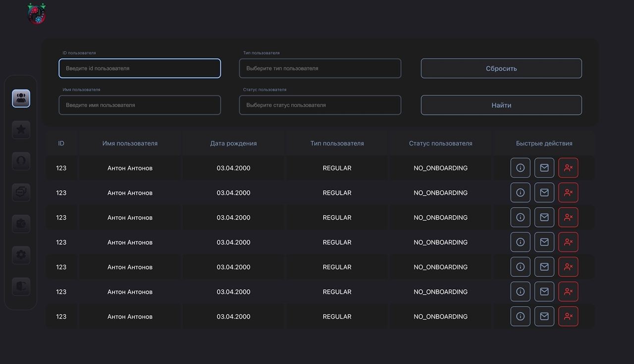Open the users section in sidebar
Viewport: 634px width, 364px height.
(x=21, y=98)
